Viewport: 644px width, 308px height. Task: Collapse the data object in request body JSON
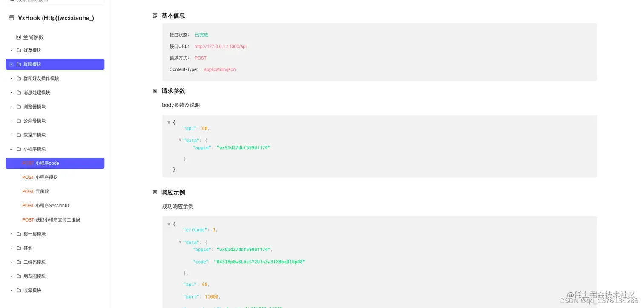(180, 140)
